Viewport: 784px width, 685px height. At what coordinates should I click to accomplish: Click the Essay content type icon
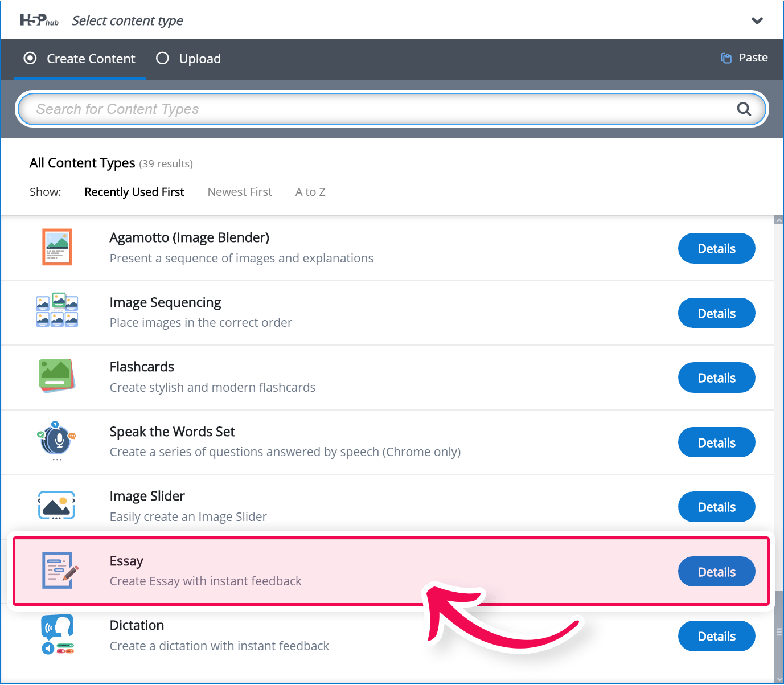tap(60, 570)
